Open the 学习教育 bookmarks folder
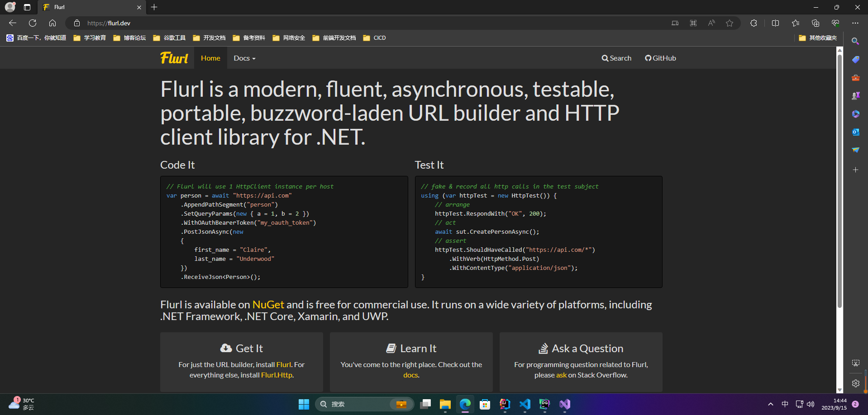Viewport: 868px width, 415px height. tap(90, 38)
